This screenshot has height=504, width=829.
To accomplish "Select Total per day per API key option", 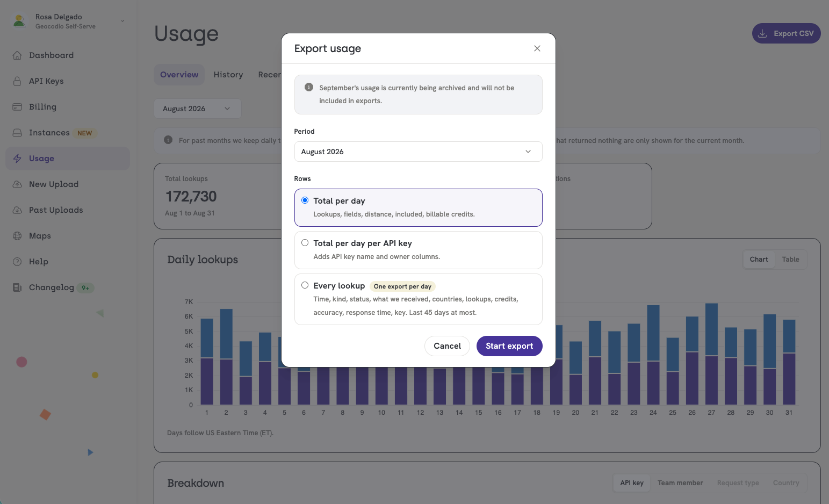I will pos(305,243).
